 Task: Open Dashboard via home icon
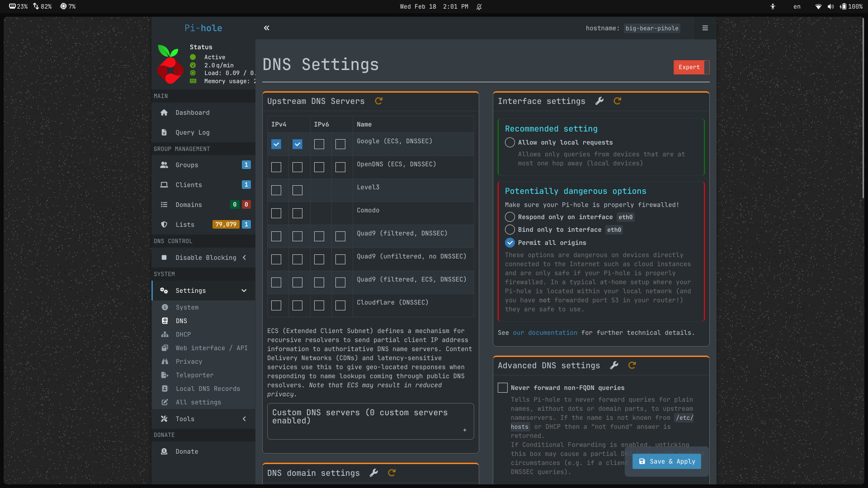[x=164, y=113]
